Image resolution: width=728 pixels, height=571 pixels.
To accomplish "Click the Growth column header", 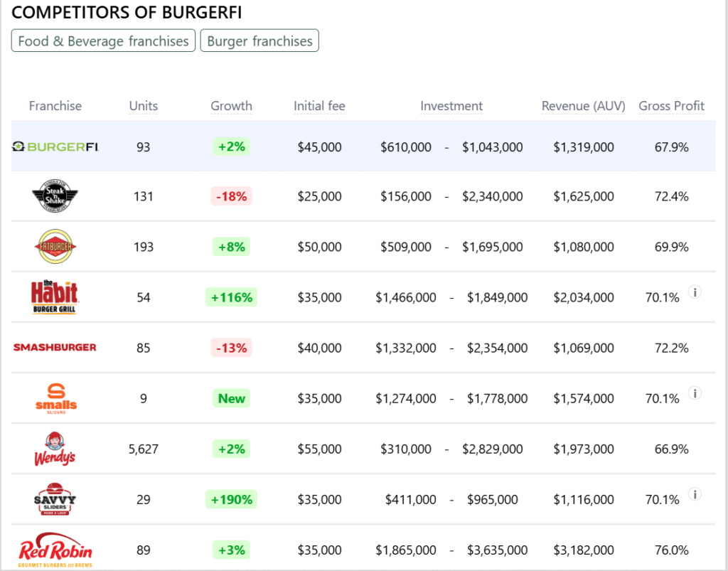I will click(x=231, y=106).
